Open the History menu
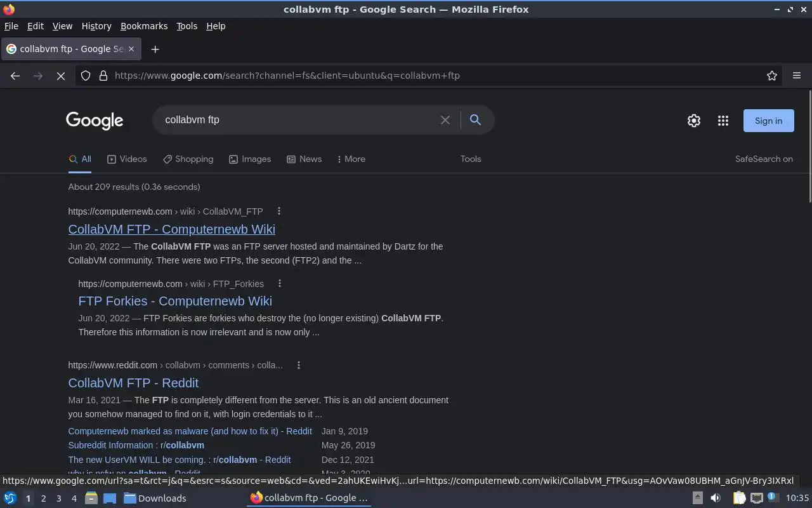 [x=96, y=26]
